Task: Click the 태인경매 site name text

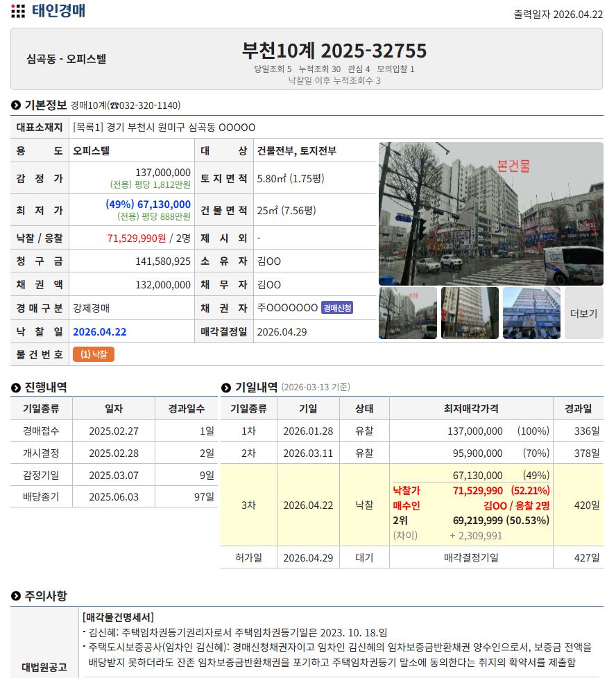Action: [x=59, y=11]
